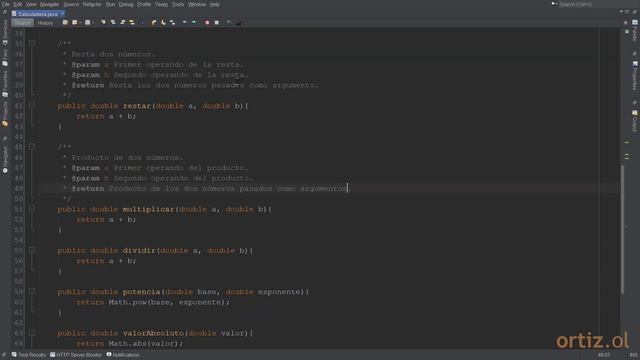
Task: Click Shift Line Right icon
Action: click(x=194, y=22)
